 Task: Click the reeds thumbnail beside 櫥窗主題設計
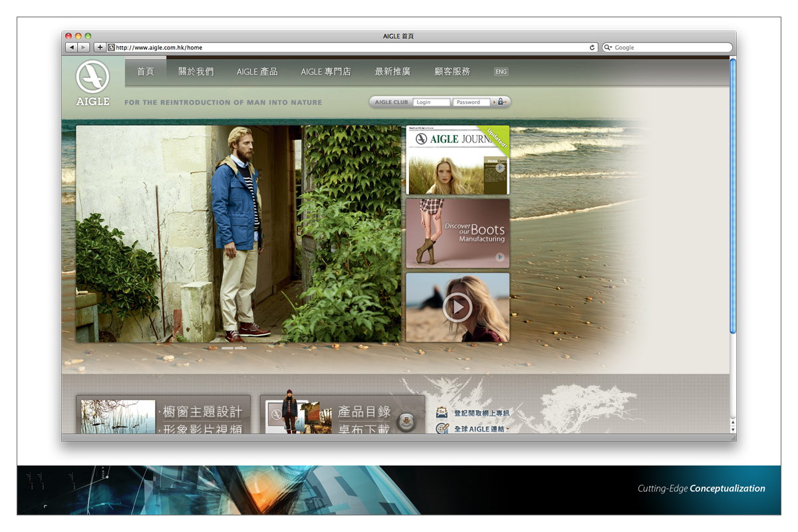click(x=118, y=417)
